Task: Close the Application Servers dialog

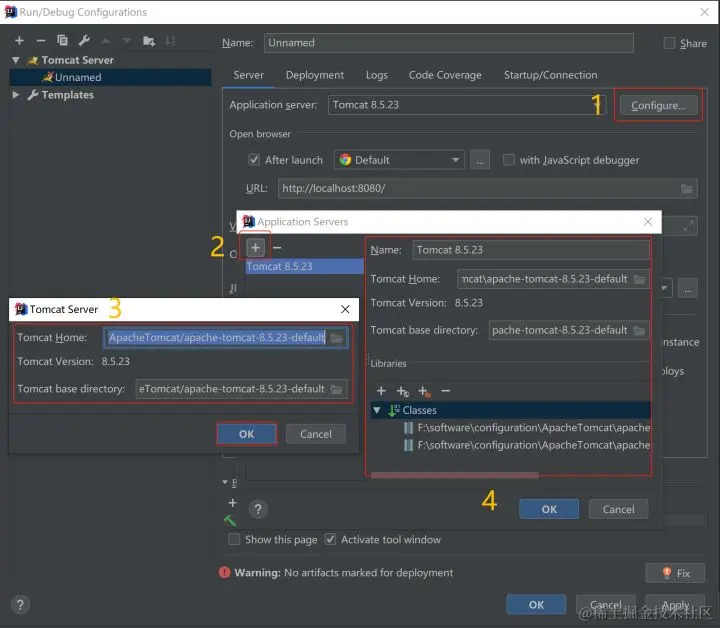Action: [647, 222]
